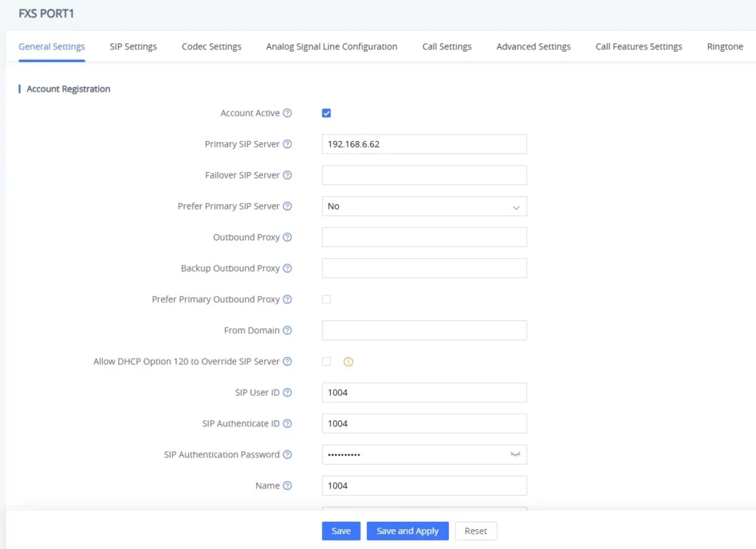Open help for SIP Authentication Password
This screenshot has width=756, height=549.
287,455
